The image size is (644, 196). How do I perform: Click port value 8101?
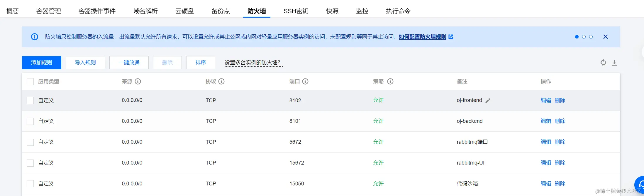pos(295,121)
